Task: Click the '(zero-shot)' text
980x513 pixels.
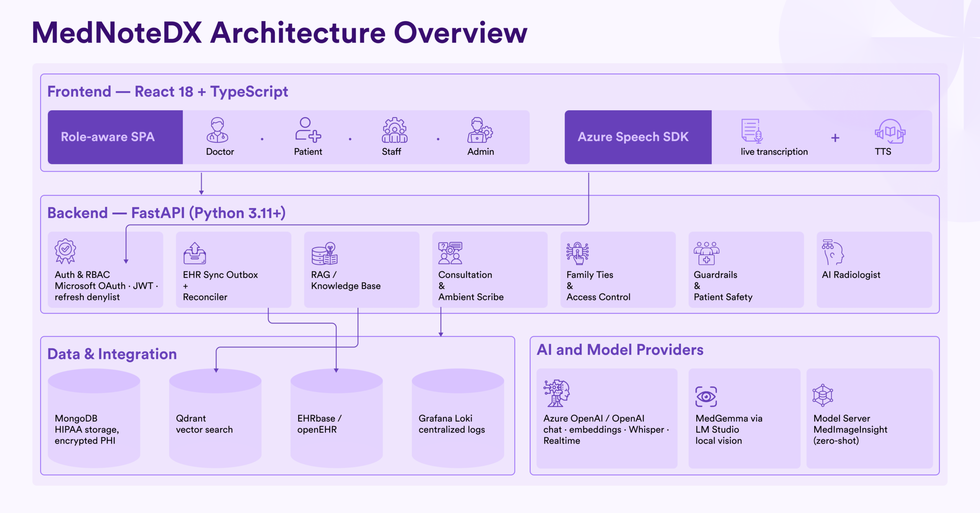Action: pos(836,441)
